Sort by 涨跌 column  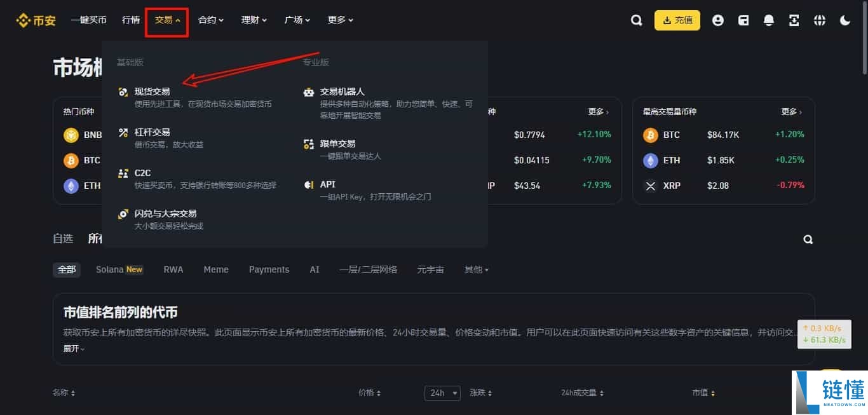pyautogui.click(x=481, y=393)
